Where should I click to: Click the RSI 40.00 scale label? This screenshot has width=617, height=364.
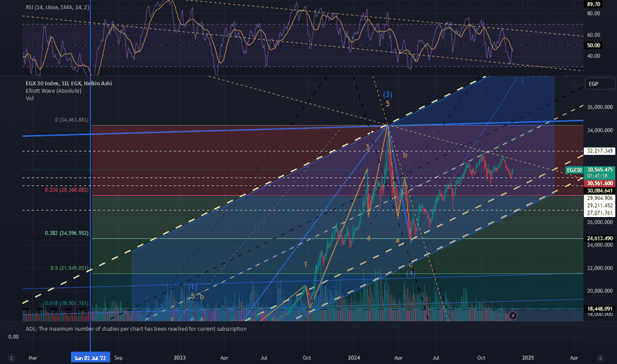pos(593,56)
